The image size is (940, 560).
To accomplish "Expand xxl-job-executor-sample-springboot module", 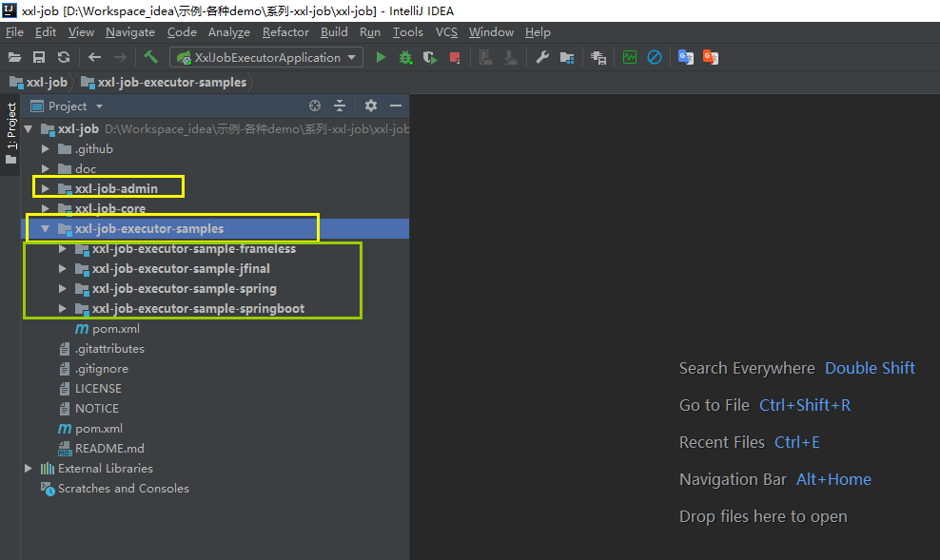I will pos(63,308).
